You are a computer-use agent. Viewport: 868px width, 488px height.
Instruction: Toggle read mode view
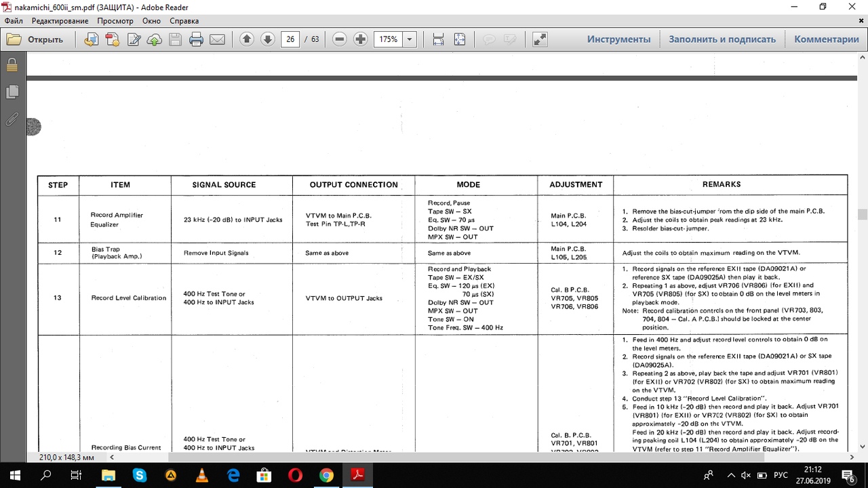pos(540,39)
